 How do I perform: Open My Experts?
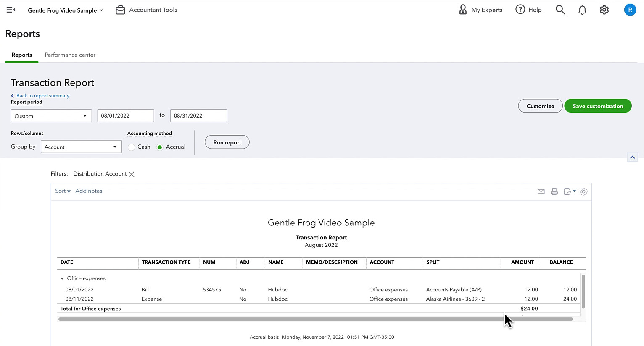click(x=480, y=10)
